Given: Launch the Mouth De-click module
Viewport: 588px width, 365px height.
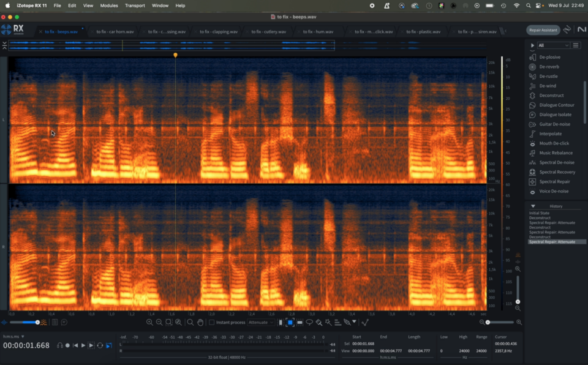Looking at the screenshot, I should click(554, 143).
